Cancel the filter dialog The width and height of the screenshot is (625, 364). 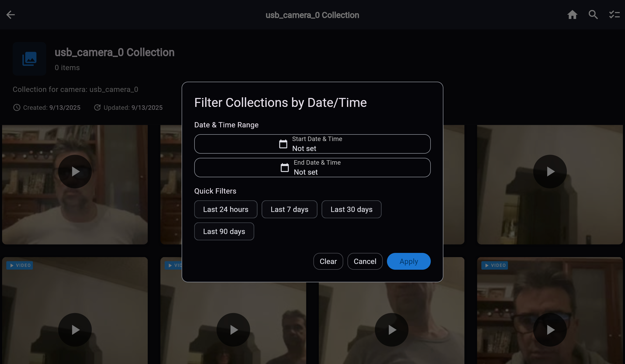point(365,261)
